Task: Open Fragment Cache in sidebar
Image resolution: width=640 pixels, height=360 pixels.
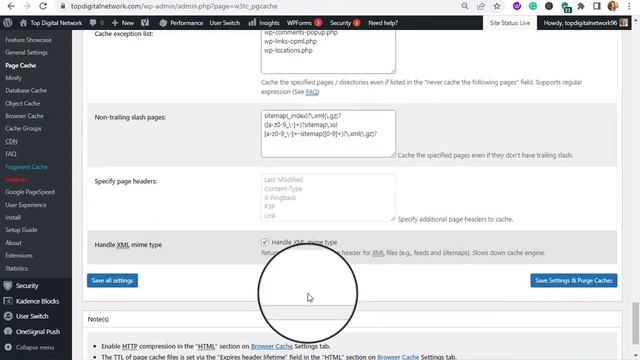Action: click(27, 167)
